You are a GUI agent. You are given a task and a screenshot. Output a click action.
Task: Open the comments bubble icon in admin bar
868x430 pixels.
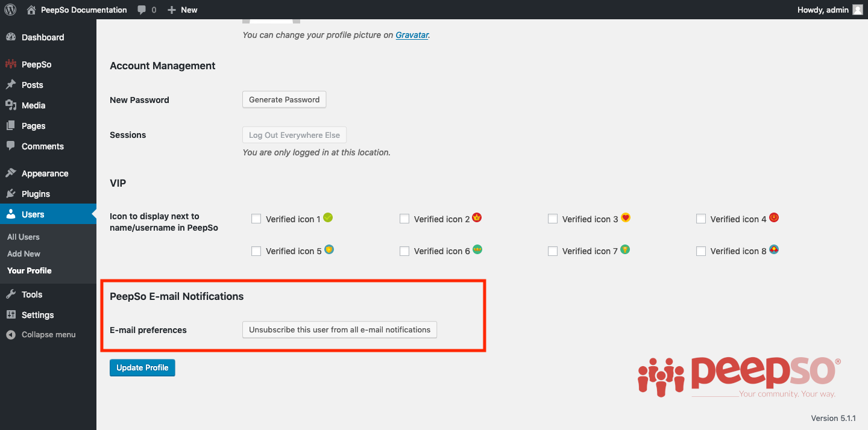141,10
